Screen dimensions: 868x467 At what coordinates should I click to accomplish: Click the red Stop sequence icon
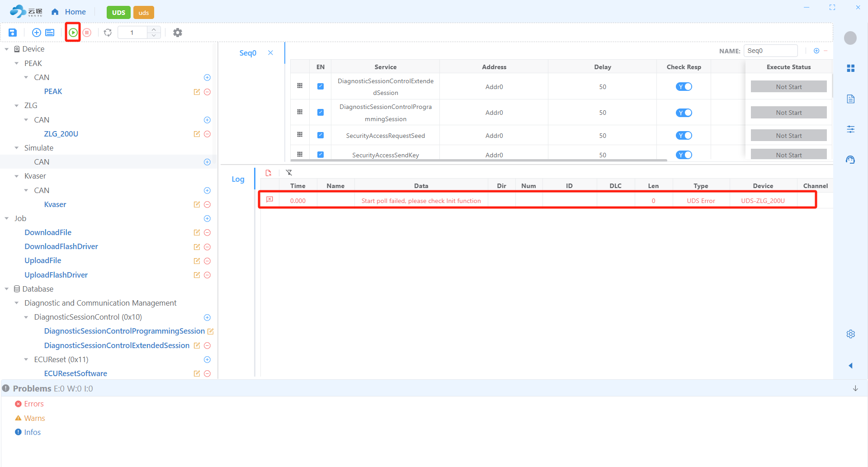pyautogui.click(x=87, y=33)
